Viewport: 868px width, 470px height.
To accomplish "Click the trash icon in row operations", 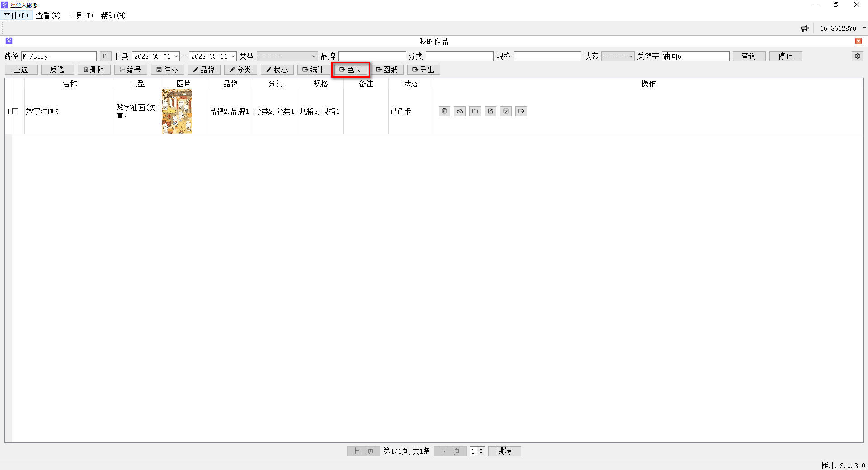I will (x=444, y=111).
